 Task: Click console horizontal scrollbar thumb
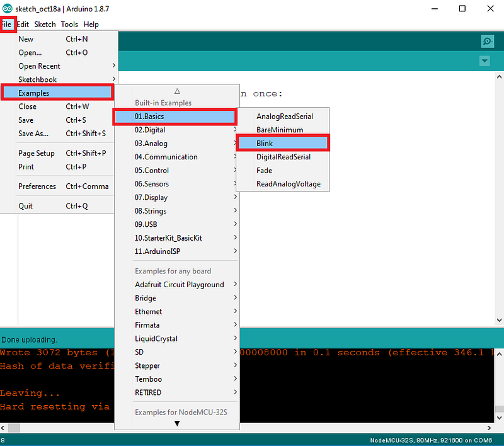pos(14,428)
